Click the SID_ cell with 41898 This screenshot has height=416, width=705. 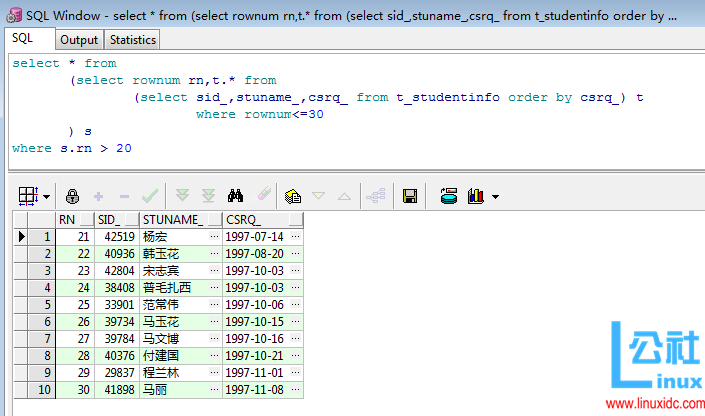point(116,389)
